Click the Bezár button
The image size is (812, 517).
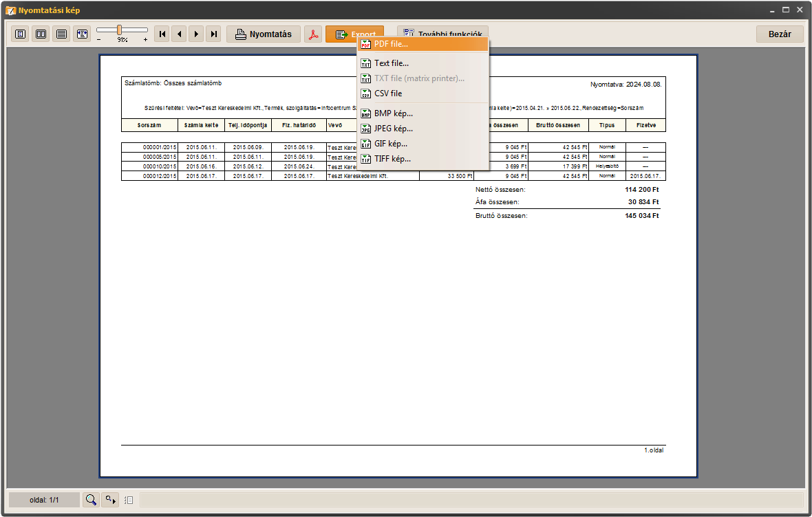point(780,34)
